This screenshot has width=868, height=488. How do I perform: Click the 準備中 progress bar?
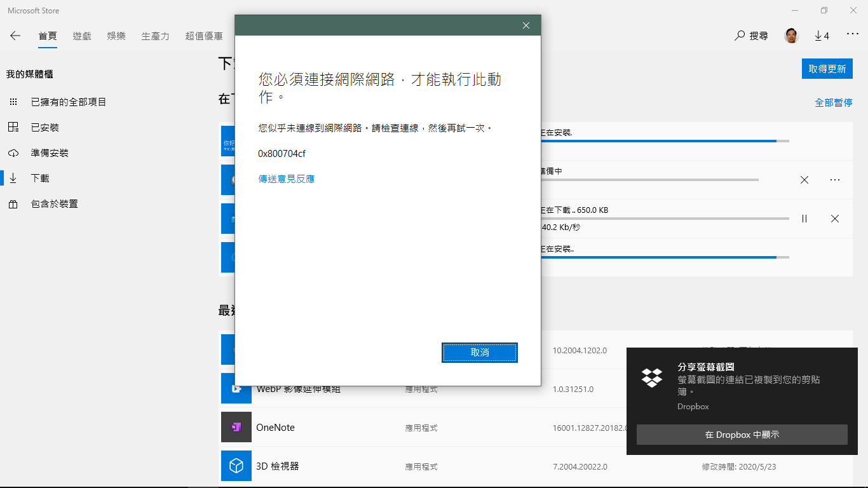pos(649,180)
